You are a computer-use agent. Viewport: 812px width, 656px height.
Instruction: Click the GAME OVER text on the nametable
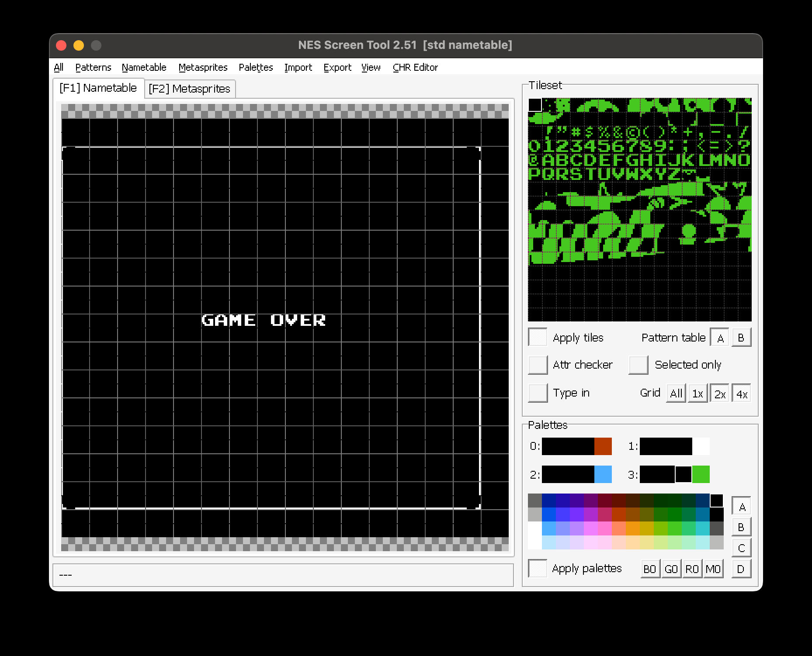(x=264, y=320)
